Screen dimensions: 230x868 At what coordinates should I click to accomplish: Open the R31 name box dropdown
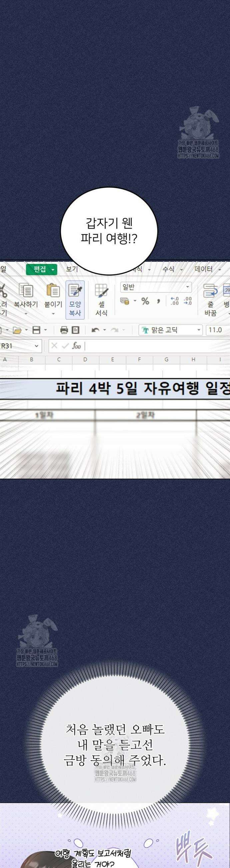37,346
